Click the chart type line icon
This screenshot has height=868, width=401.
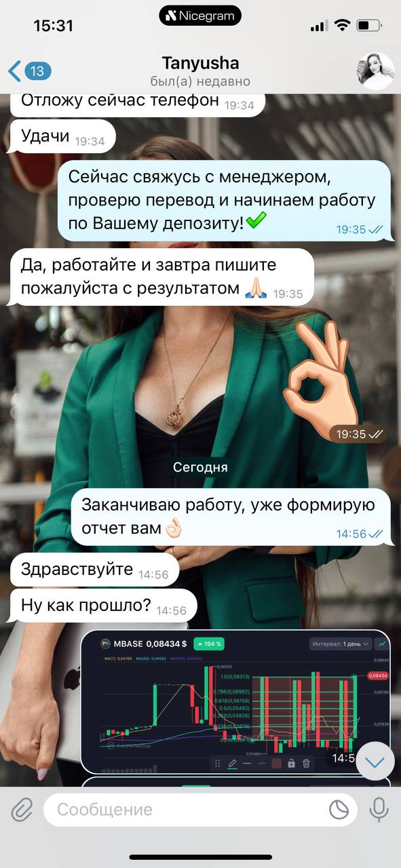point(383,644)
